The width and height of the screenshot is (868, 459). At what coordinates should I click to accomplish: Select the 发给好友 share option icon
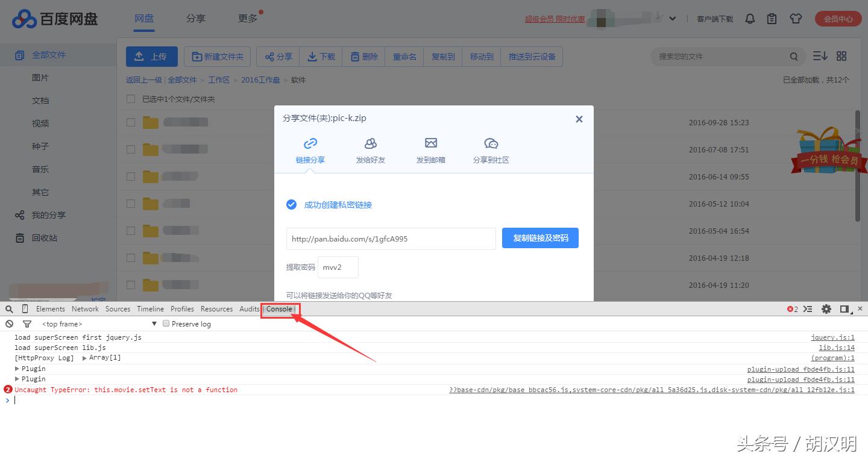coord(370,144)
